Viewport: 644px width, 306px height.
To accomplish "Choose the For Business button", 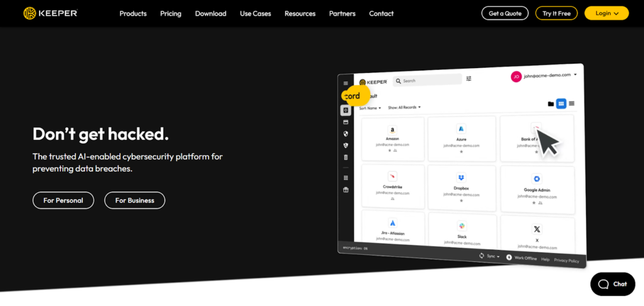I will pos(135,200).
